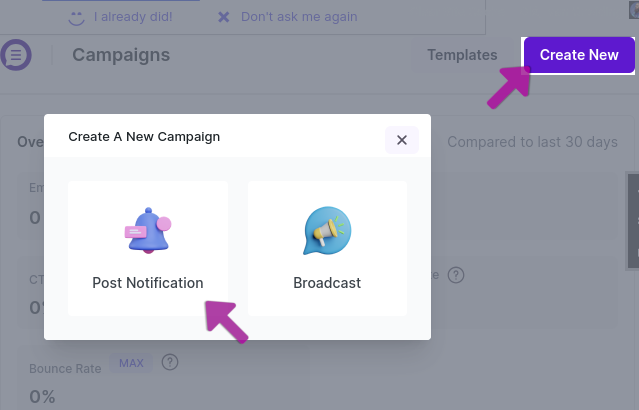Image resolution: width=639 pixels, height=410 pixels.
Task: Click the Campaigns page heading
Action: coord(121,55)
